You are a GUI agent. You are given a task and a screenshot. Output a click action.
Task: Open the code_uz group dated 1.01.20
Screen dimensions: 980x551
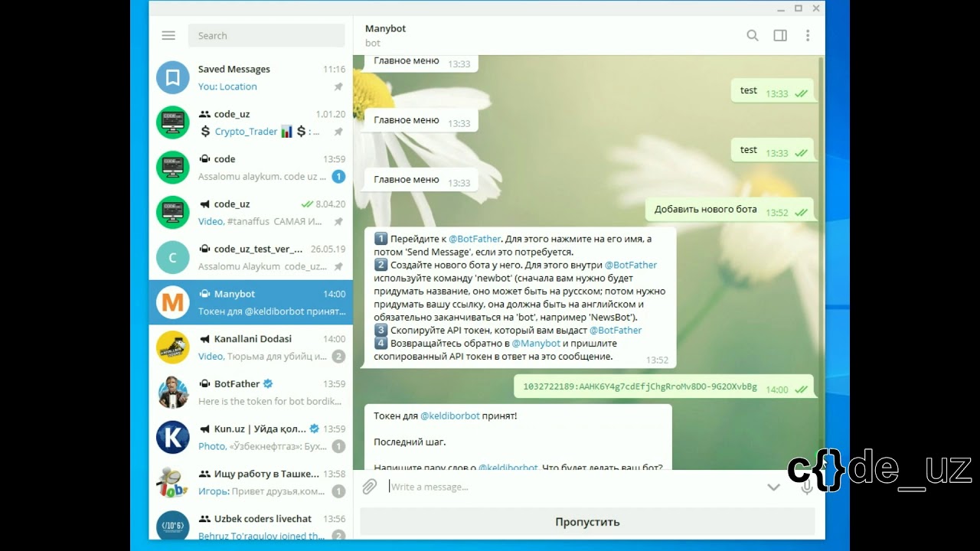[250, 122]
